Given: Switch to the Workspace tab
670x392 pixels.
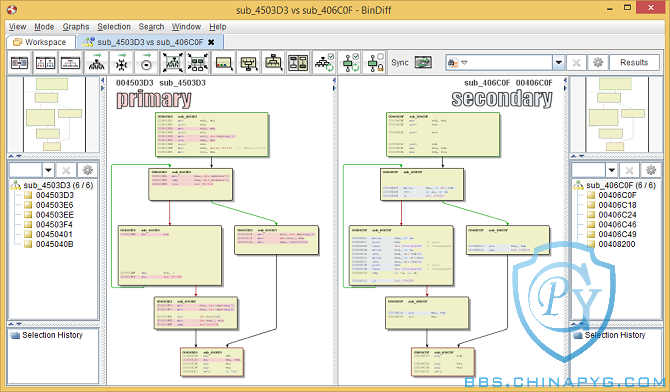Looking at the screenshot, I should (x=41, y=42).
